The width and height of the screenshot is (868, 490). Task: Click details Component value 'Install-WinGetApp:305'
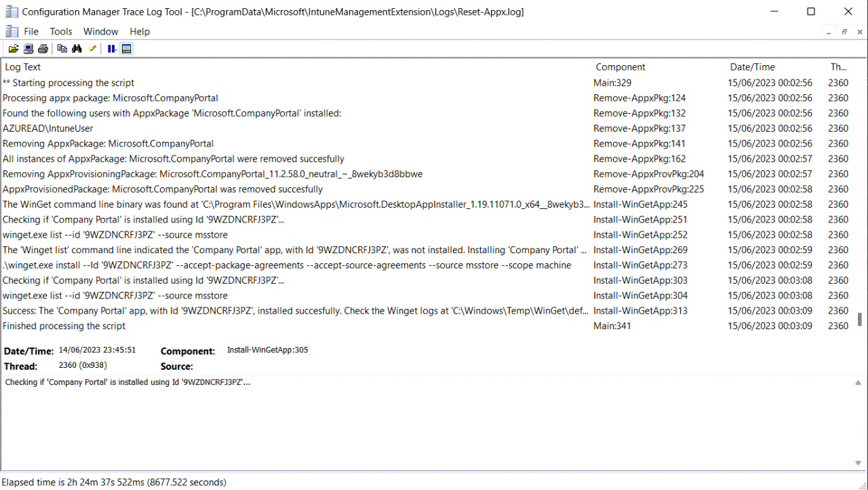point(268,350)
